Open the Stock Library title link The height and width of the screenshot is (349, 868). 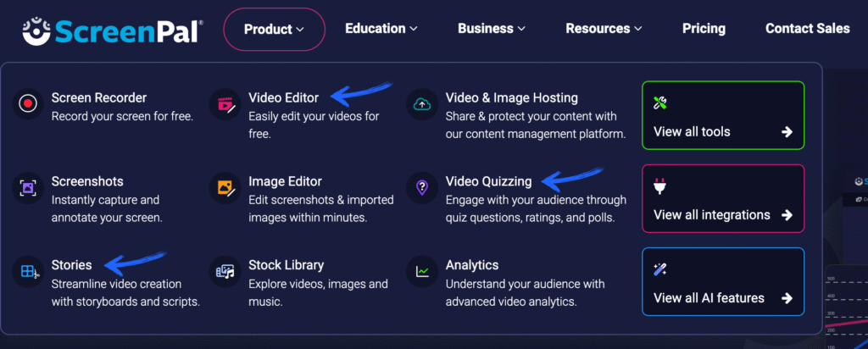point(286,265)
